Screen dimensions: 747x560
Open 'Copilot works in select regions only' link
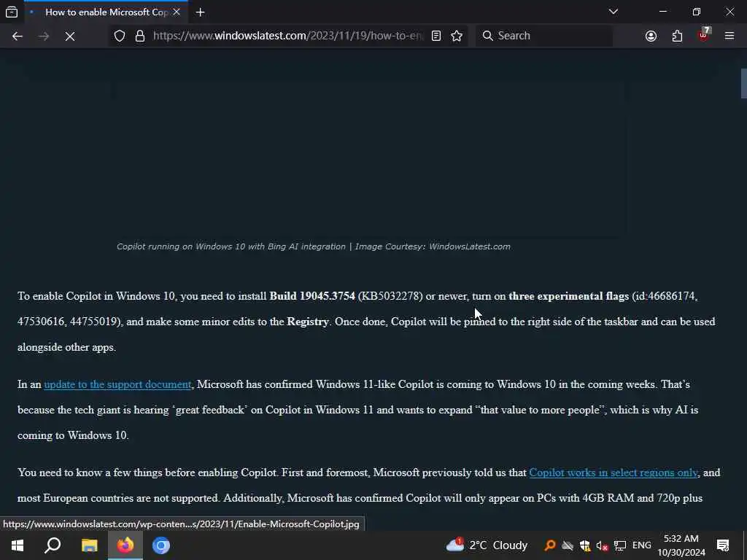(x=614, y=472)
